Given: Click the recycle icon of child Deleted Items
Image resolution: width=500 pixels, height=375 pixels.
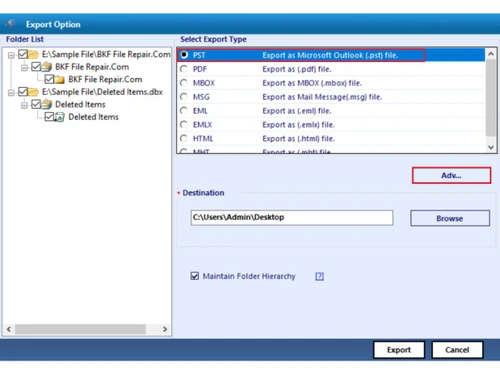Looking at the screenshot, I should (x=59, y=117).
